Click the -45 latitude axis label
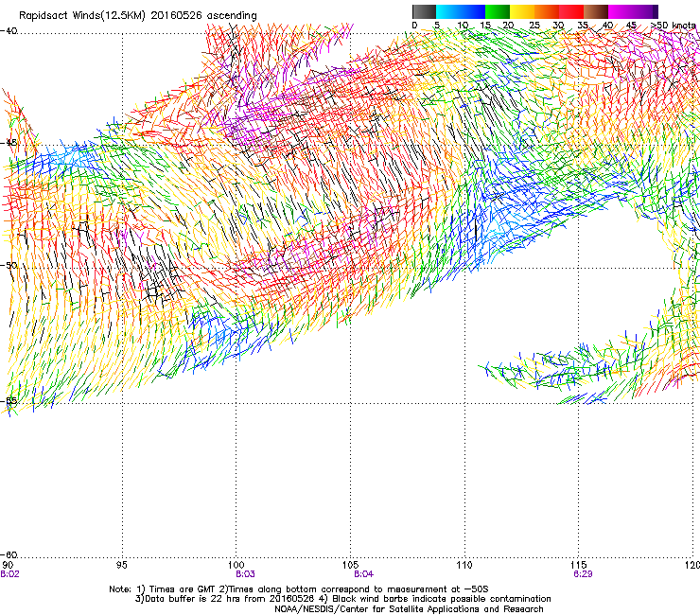The height and width of the screenshot is (615, 700). click(x=9, y=143)
